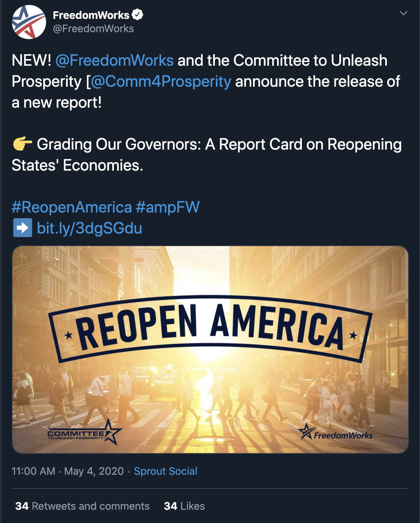View the 34 Likes list
Screen dimensions: 420x523
tap(184, 506)
